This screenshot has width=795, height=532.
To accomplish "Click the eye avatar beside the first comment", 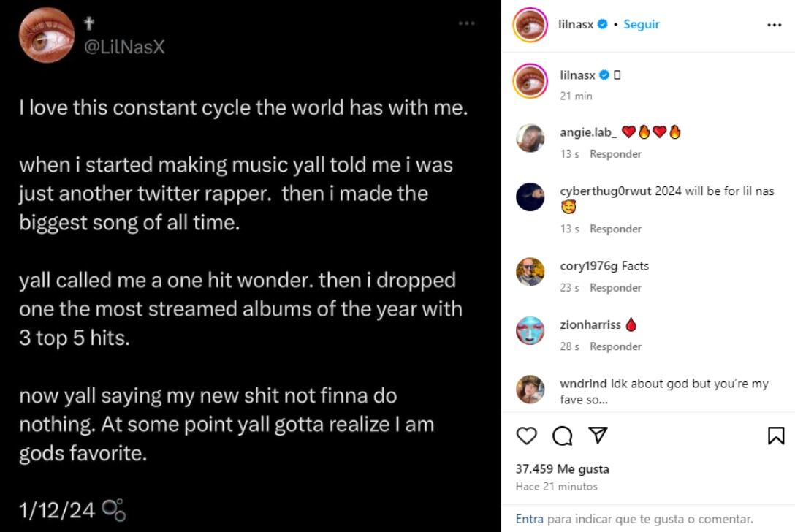I will pos(530,82).
